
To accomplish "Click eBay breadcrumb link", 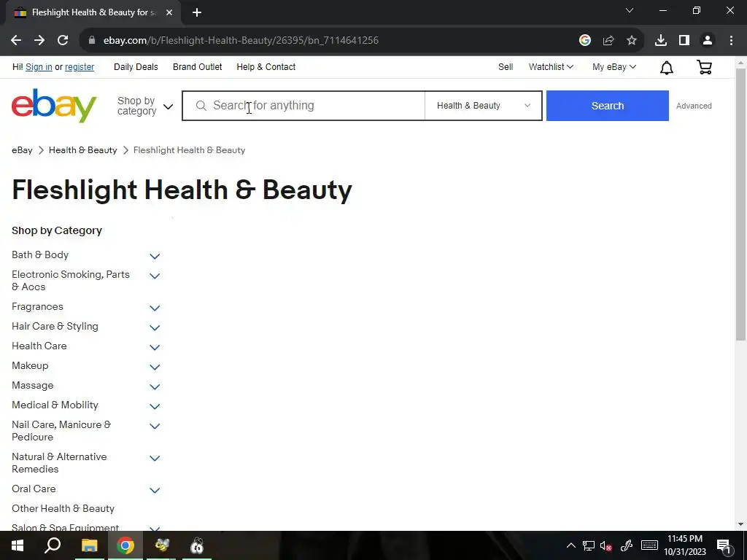I will coord(22,150).
